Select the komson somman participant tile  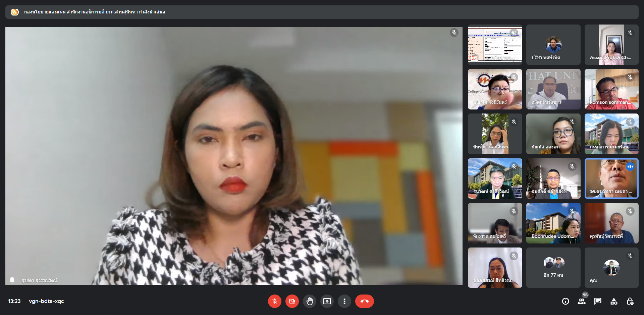point(611,89)
